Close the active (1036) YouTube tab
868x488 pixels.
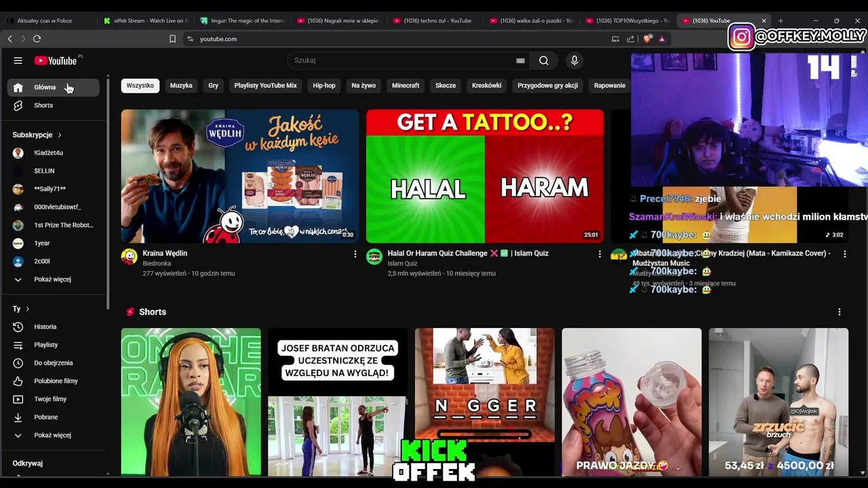pos(764,20)
